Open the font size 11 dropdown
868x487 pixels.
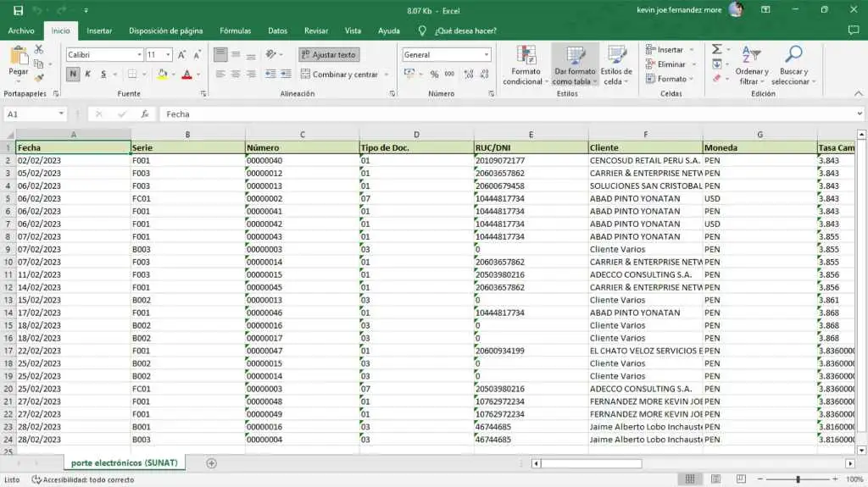pyautogui.click(x=169, y=54)
